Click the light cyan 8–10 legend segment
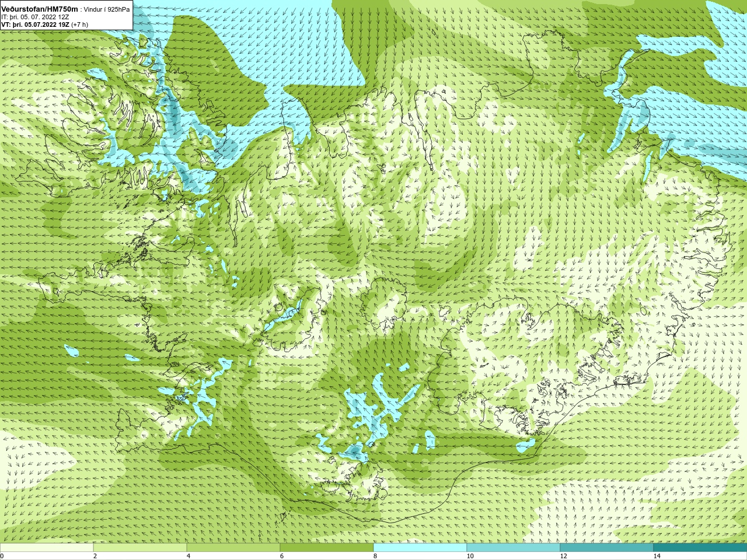The image size is (747, 560). [420, 548]
